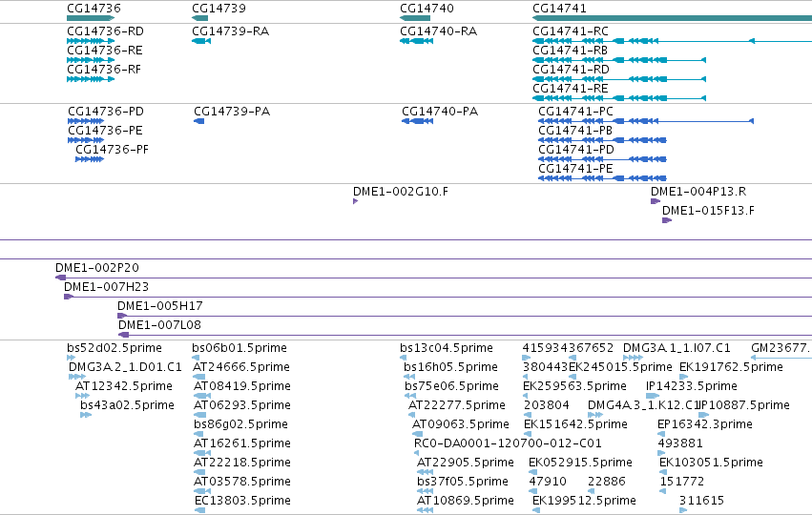Select the AT10869.5prime EST label

pos(466,501)
